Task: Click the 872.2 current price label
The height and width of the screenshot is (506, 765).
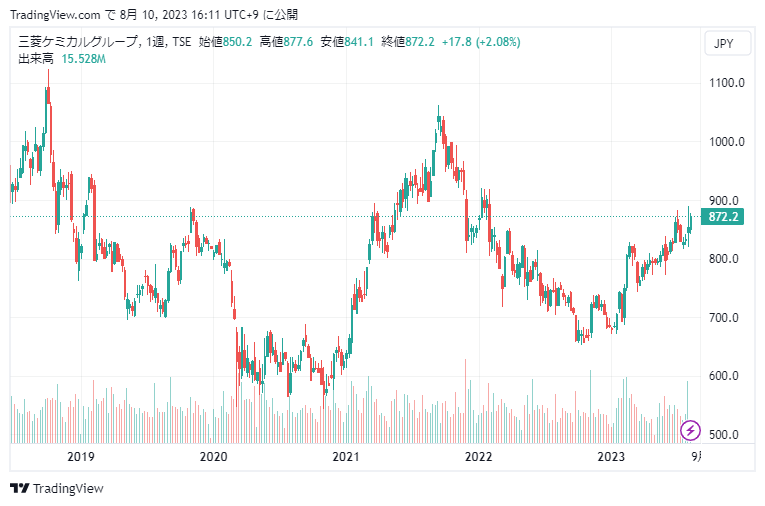Action: click(x=722, y=217)
